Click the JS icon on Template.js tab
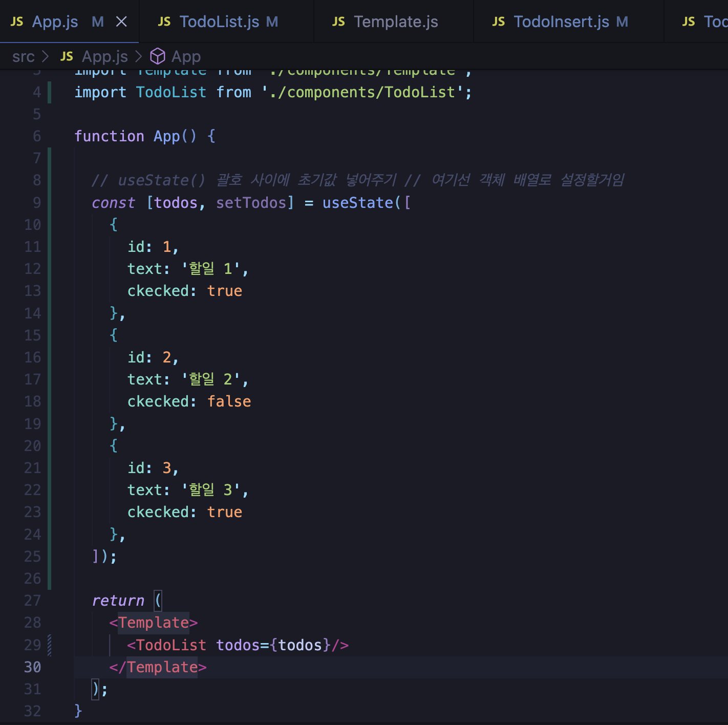728x725 pixels. [x=338, y=22]
